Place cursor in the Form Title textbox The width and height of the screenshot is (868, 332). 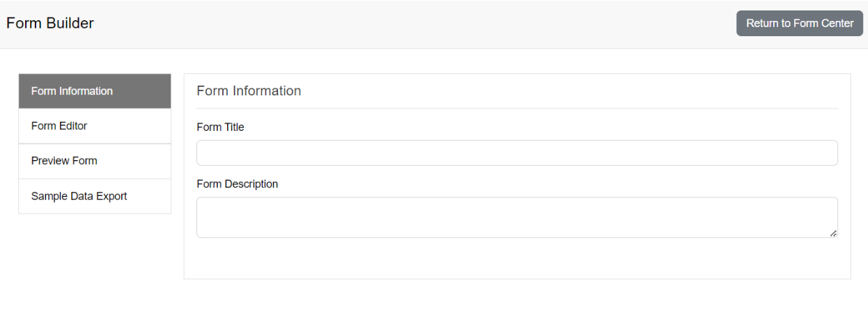coord(517,152)
